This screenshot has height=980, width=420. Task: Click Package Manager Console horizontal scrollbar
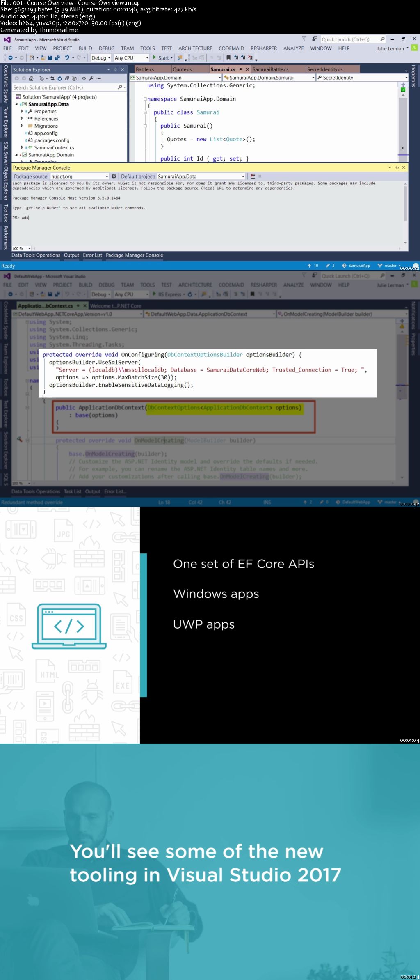217,248
